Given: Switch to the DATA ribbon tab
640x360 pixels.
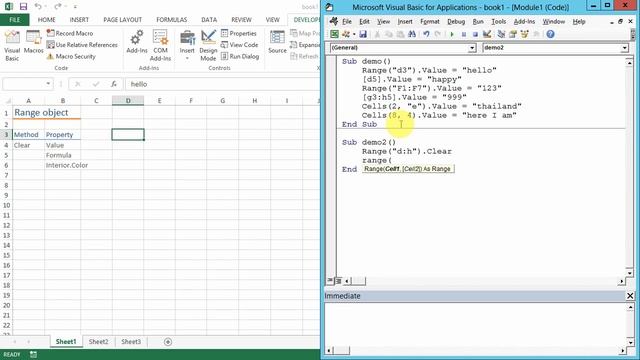Looking at the screenshot, I should coord(209,20).
